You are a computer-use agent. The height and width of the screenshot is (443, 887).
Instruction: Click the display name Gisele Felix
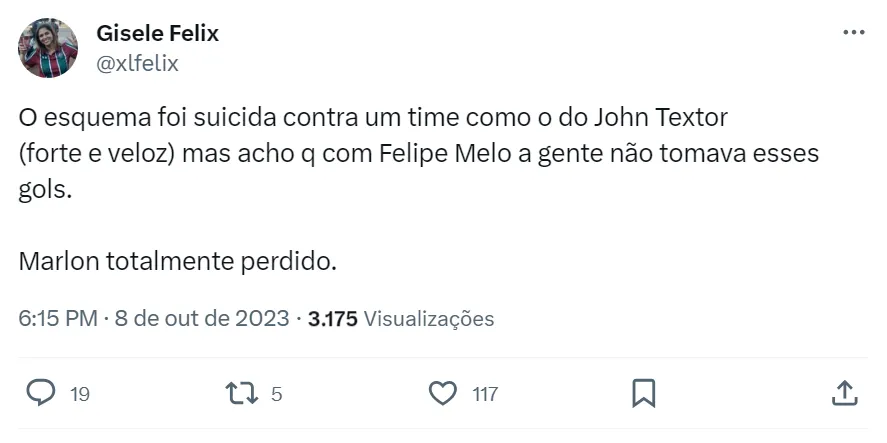click(x=157, y=33)
